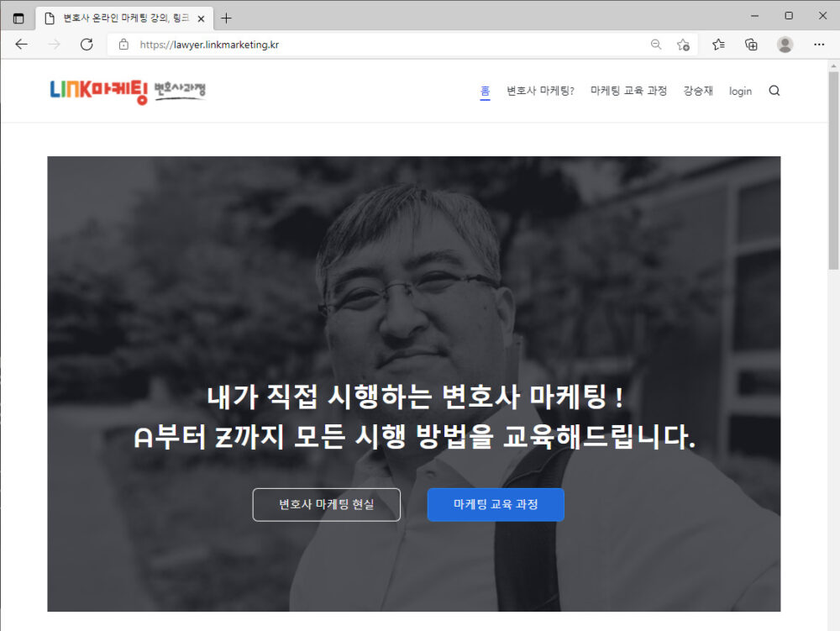Open 변호사 마케팅? menu item
840x631 pixels.
[540, 91]
